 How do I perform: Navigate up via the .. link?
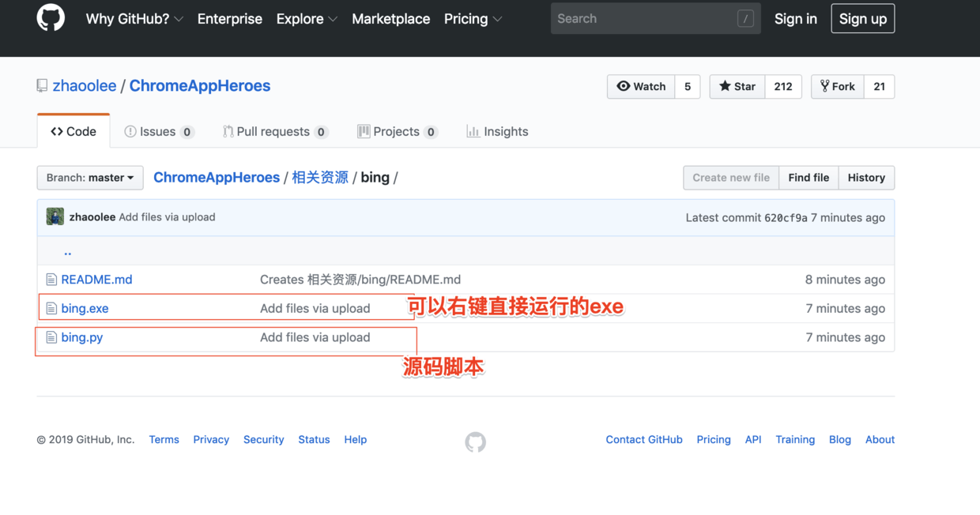67,251
